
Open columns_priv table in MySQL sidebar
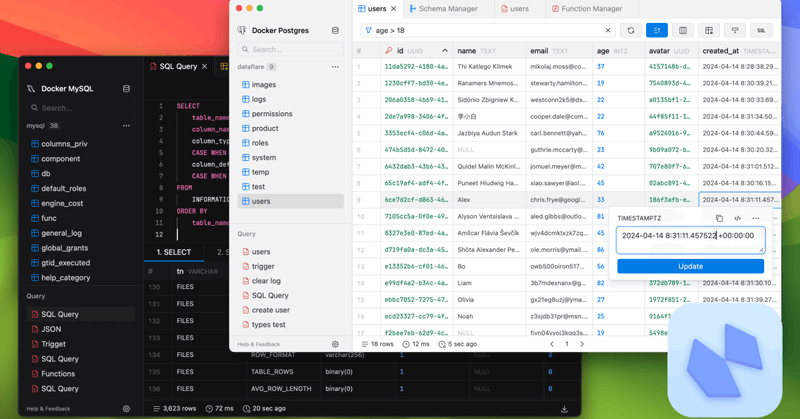click(x=81, y=144)
